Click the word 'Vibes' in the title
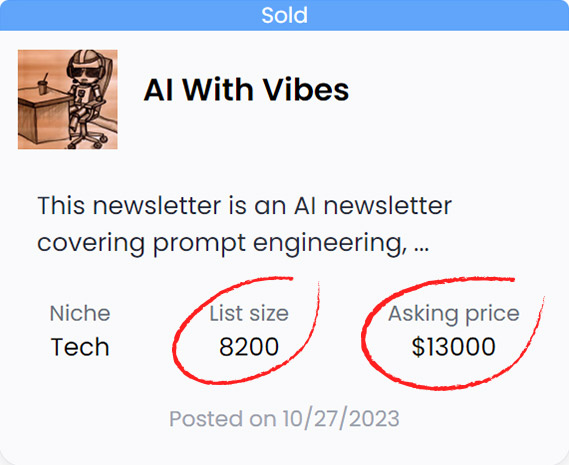This screenshot has width=569, height=465. (x=306, y=90)
